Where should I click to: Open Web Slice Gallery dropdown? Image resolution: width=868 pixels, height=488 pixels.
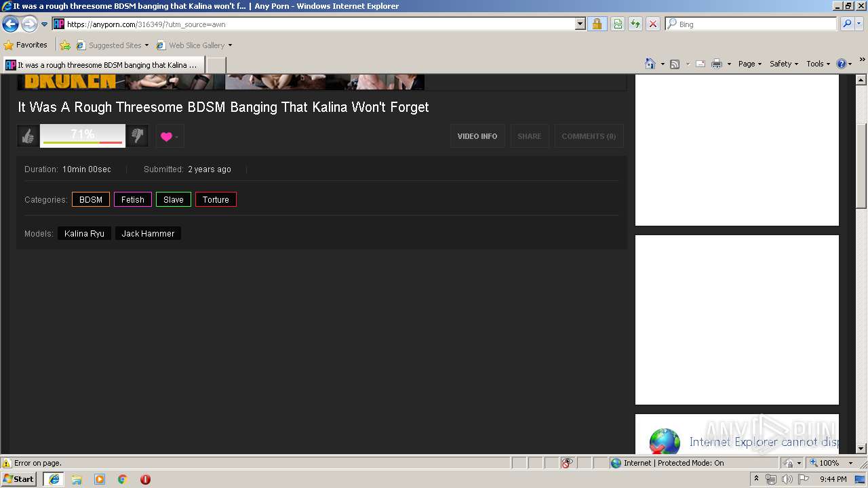point(194,45)
